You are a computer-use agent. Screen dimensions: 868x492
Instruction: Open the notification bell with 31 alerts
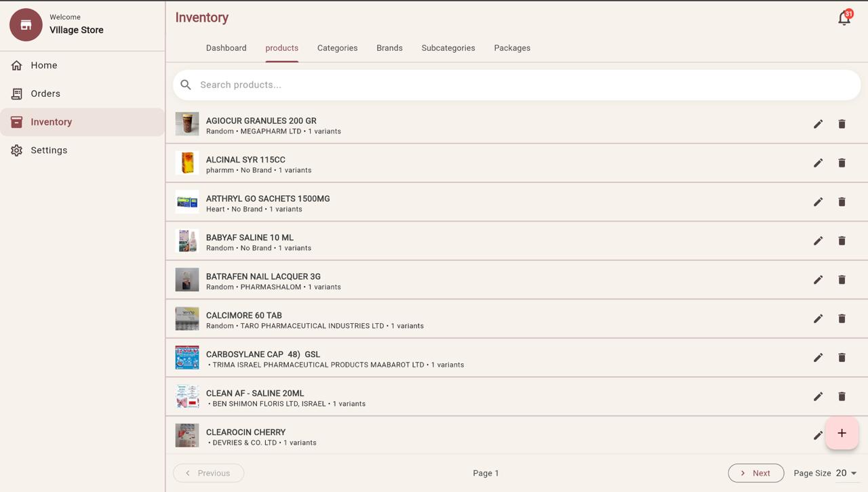844,18
